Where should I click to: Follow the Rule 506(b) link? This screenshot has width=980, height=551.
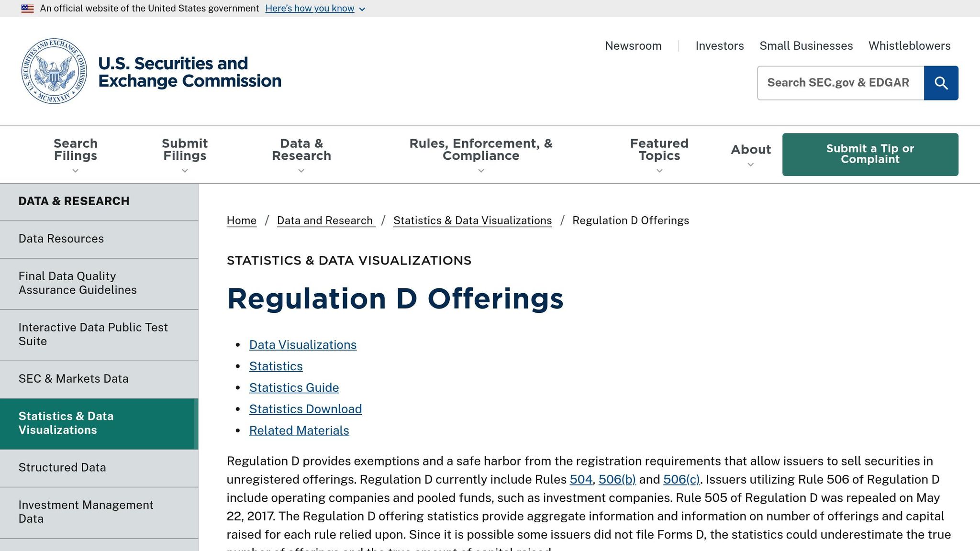pyautogui.click(x=618, y=479)
